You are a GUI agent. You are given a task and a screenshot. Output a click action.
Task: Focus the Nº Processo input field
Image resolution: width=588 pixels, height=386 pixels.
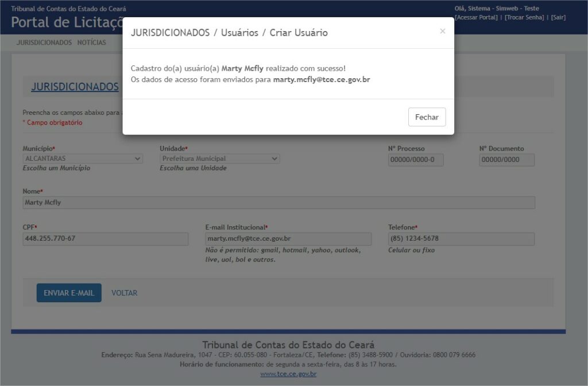(416, 160)
